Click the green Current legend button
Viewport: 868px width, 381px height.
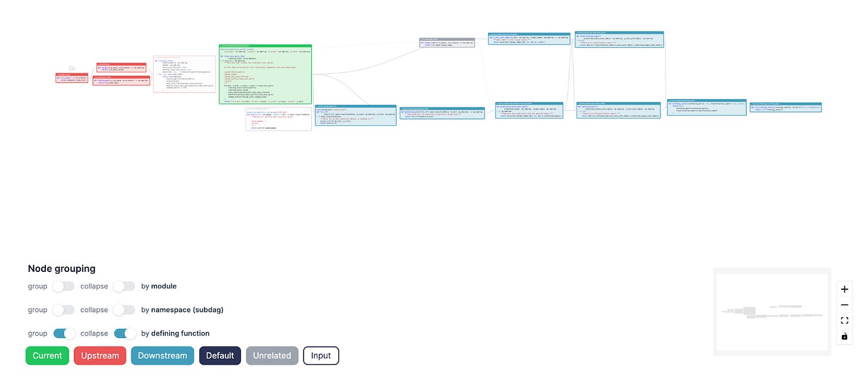pos(47,356)
